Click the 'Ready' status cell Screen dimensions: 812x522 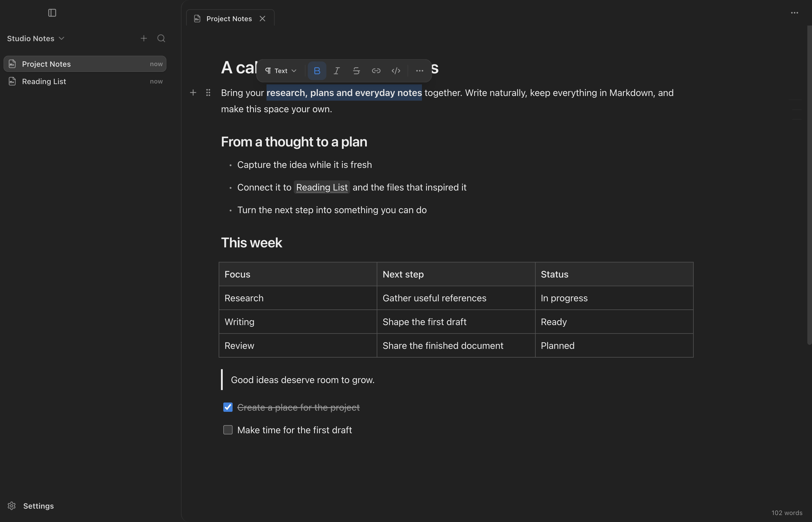(614, 322)
